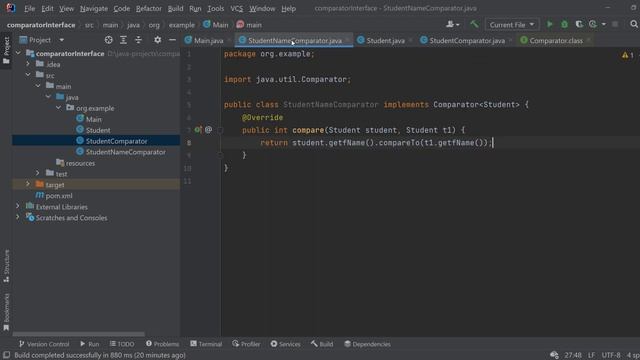Image resolution: width=640 pixels, height=360 pixels.
Task: Open the Navigate menu
Action: [94, 8]
